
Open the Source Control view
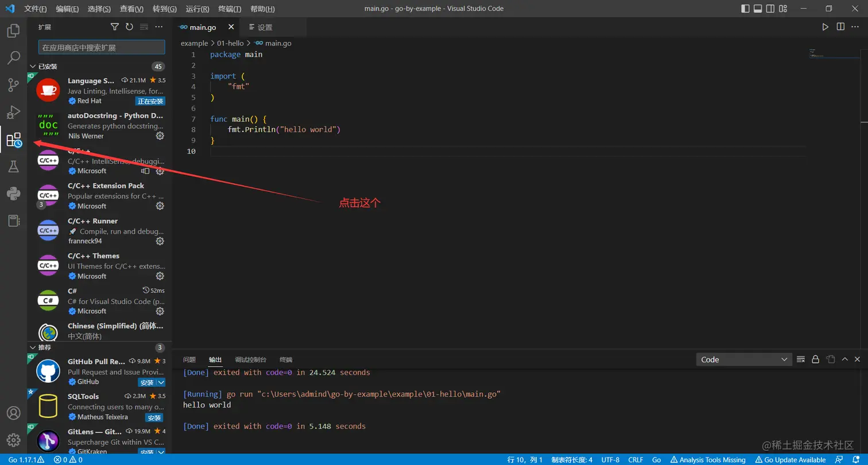[x=14, y=85]
